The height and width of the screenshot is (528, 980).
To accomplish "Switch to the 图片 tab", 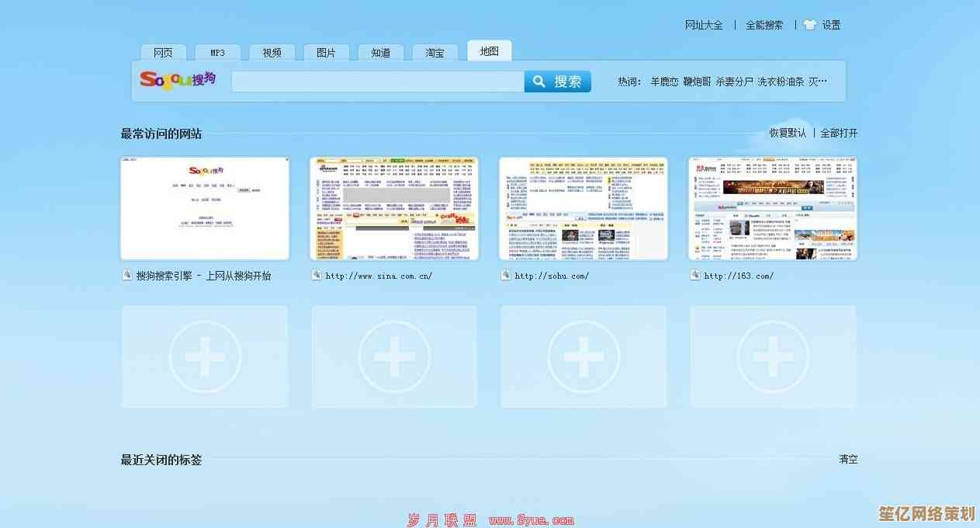I will (326, 53).
